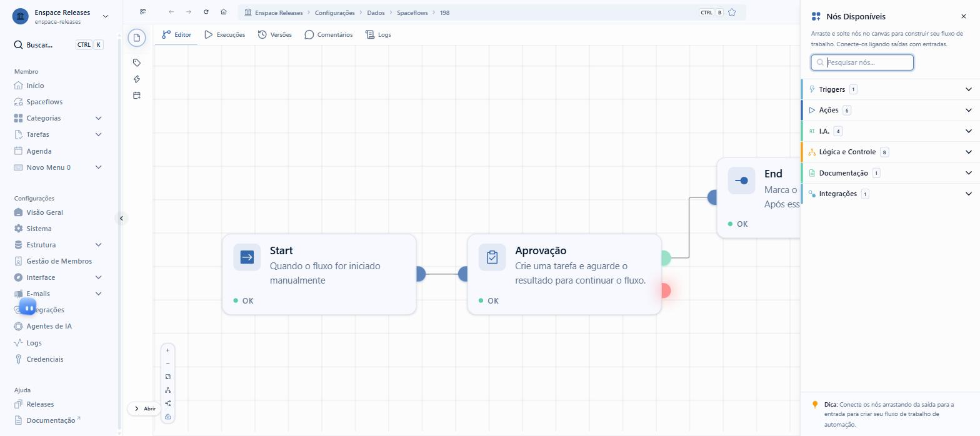Click the red rejection output connector

665,290
